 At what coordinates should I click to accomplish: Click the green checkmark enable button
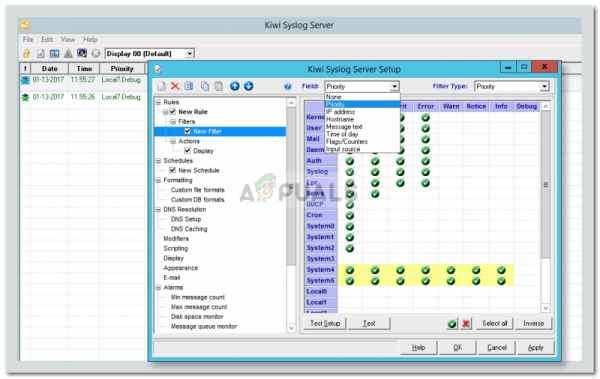452,323
